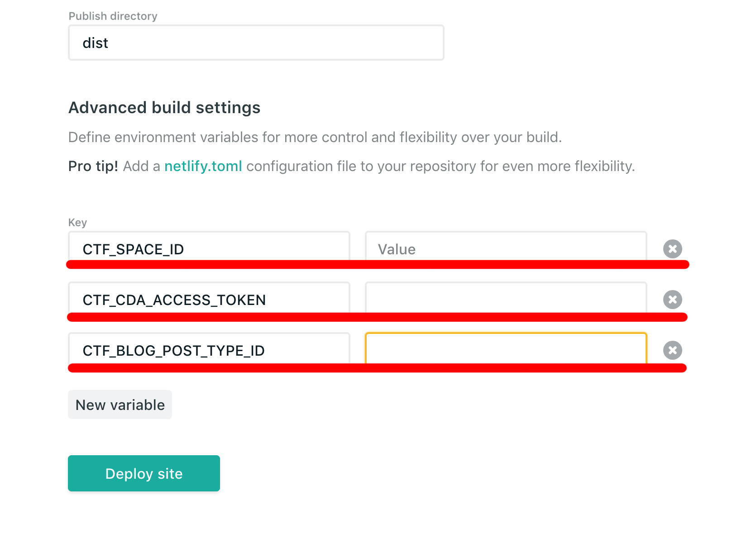Click the CTF_CDA_ACCESS_TOKEN key field
756x543 pixels.
208,299
